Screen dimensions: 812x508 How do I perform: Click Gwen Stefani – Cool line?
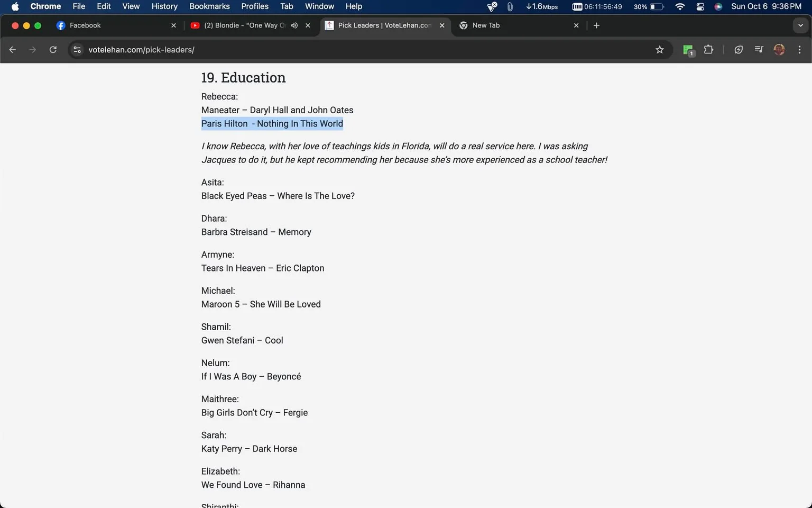[x=242, y=340]
